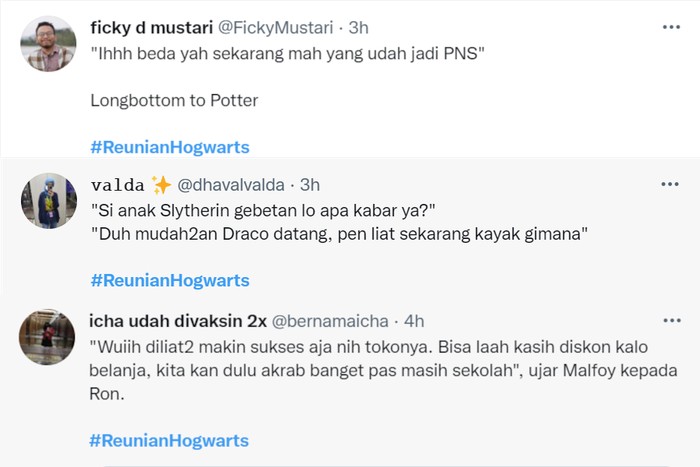Screen dimensions: 700x467
Task: Open the icha udah divaksin 2x name
Action: click(176, 320)
